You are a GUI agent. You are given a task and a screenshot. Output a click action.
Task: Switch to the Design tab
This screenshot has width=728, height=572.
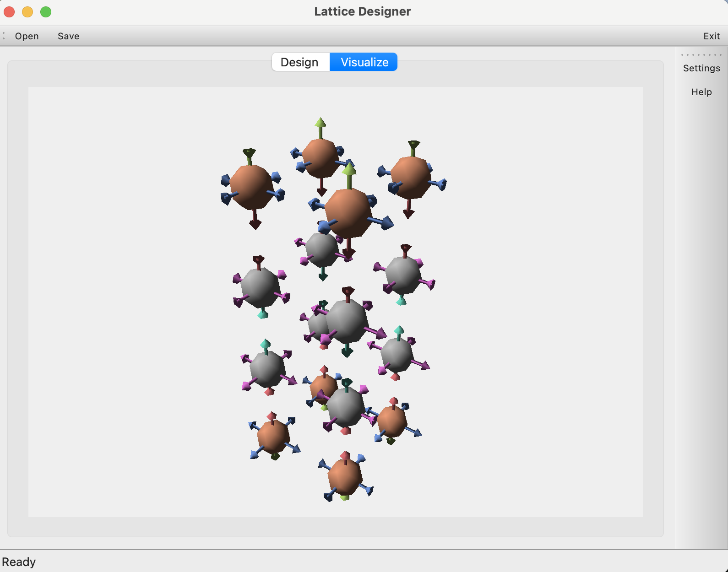pos(299,62)
